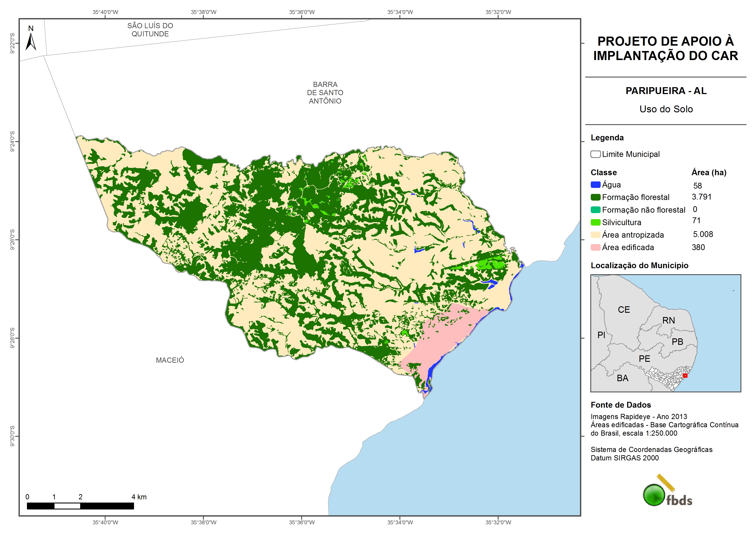Click the Silvicultura bright green swatch
Image resolution: width=756 pixels, height=534 pixels.
tap(595, 222)
